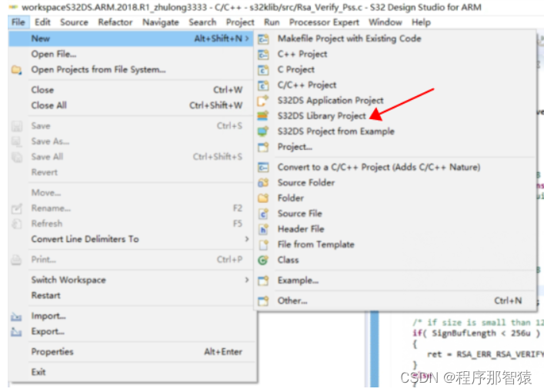544x392 pixels.
Task: Click the Source File icon
Action: [x=263, y=214]
